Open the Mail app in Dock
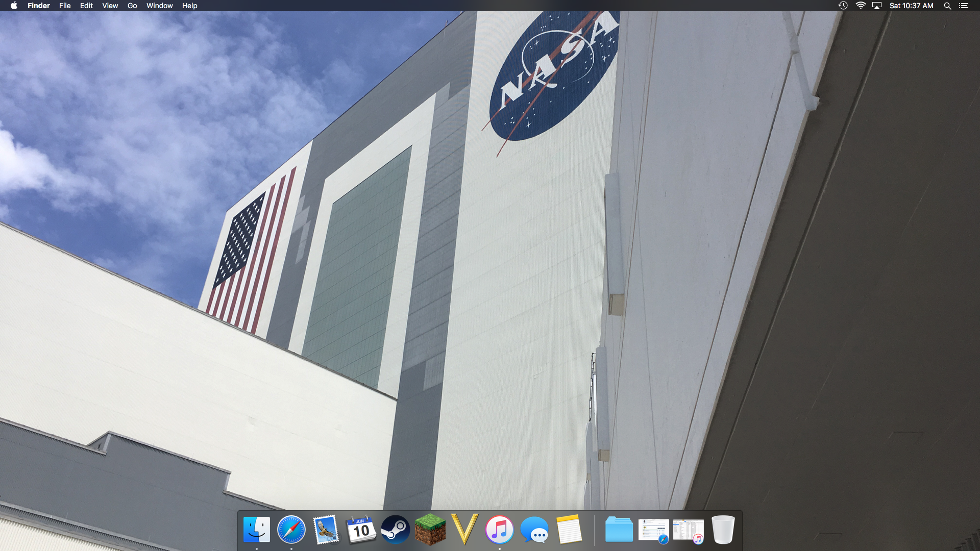This screenshot has width=980, height=551. pyautogui.click(x=326, y=530)
